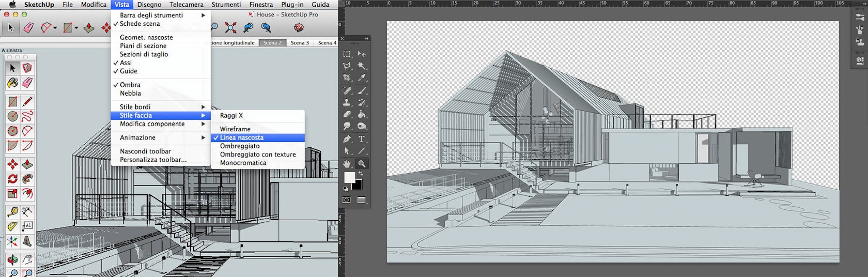Open the arc tool dropdown arrow

point(55,28)
